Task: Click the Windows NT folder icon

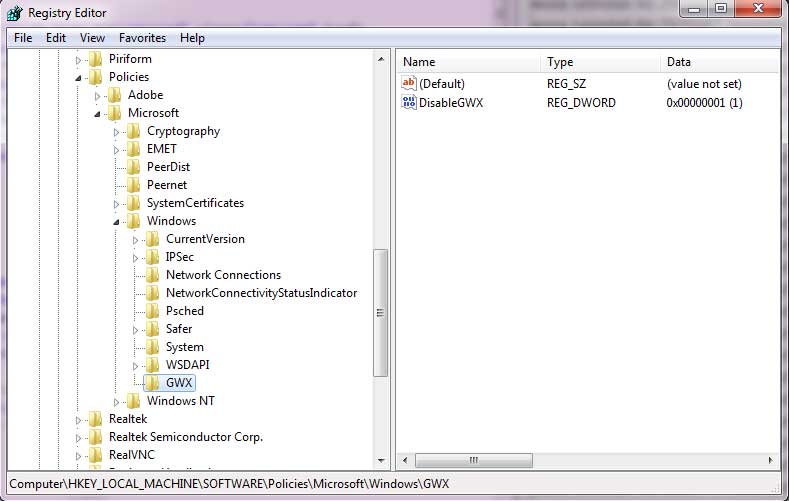Action: point(134,401)
